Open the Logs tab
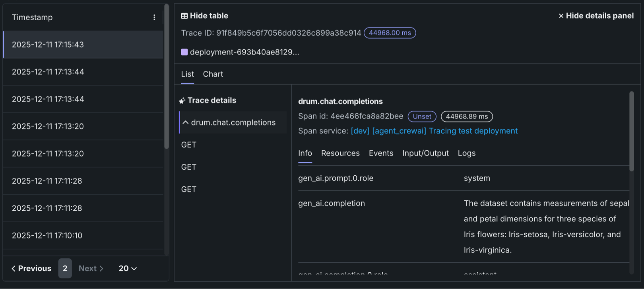This screenshot has height=289, width=644. tap(467, 153)
